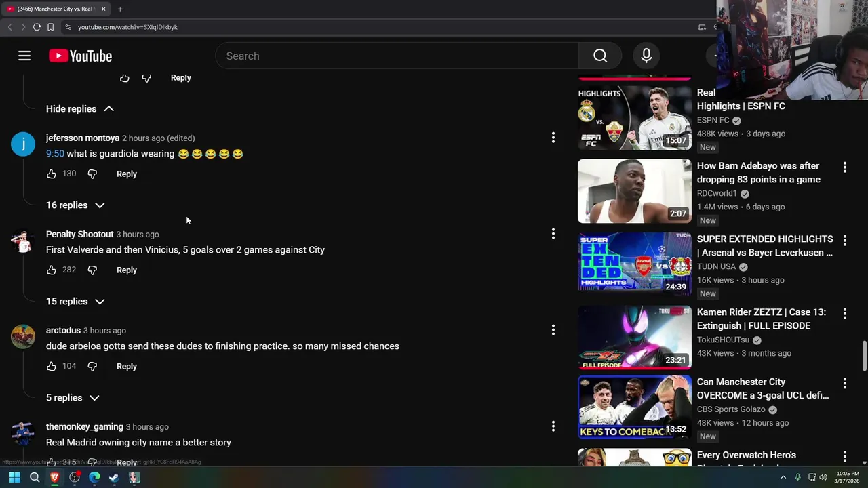Open Penalty Shootout channel name

tap(79, 235)
